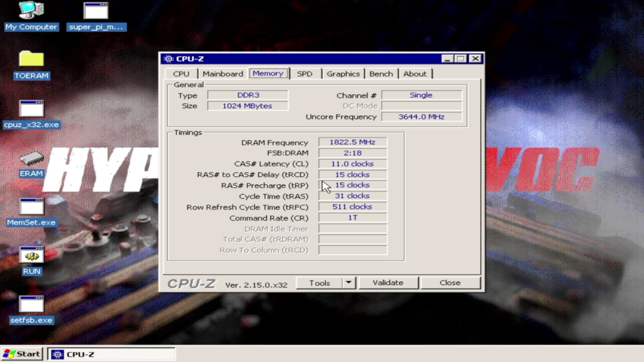This screenshot has height=362, width=644.
Task: Click the 1822.5 MHz DRAM frequency value
Action: pos(353,142)
